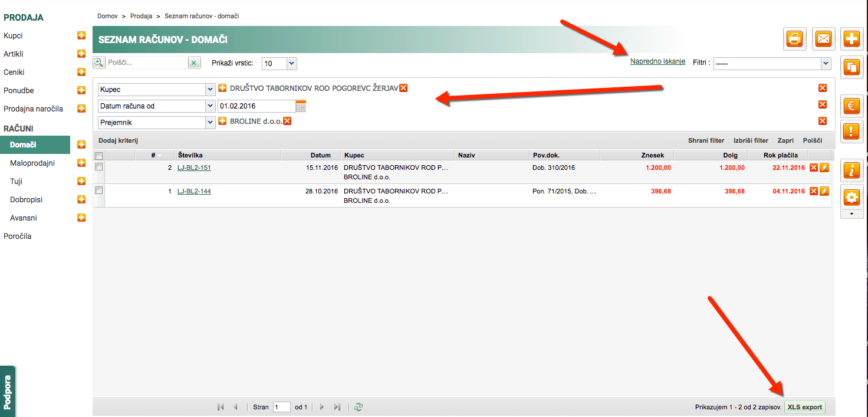Open the settings gear icon
The image size is (868, 417).
click(x=851, y=196)
